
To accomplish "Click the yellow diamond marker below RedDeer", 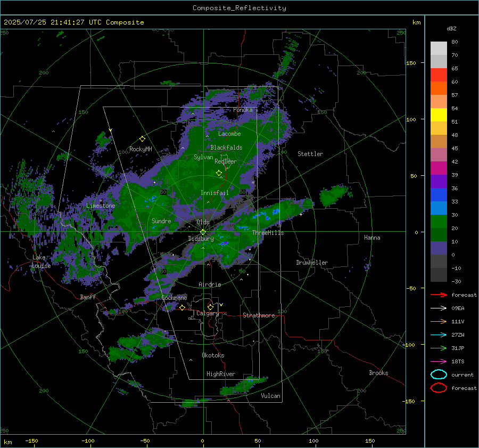I will pyautogui.click(x=219, y=173).
